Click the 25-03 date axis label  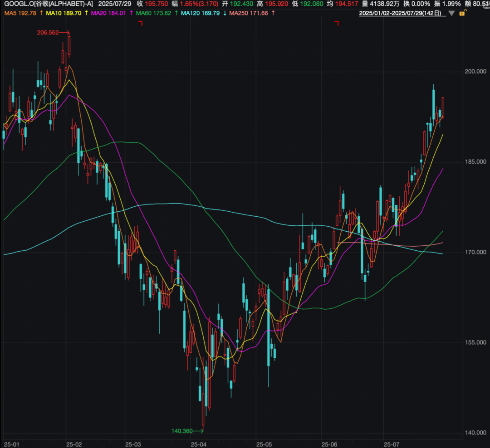(x=133, y=444)
